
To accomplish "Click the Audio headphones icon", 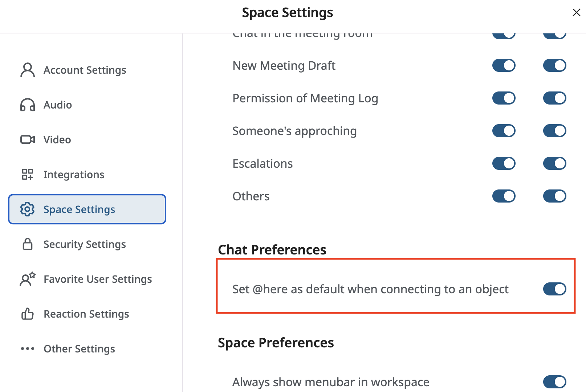I will [x=28, y=105].
